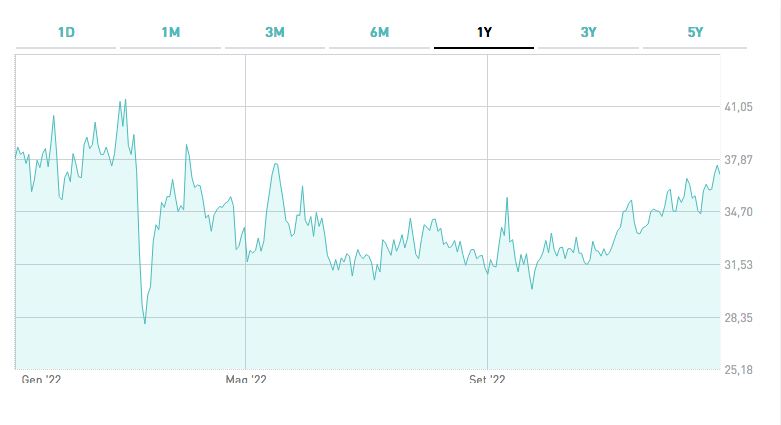Select the 1M chart period tab
The height and width of the screenshot is (425, 781).
point(170,32)
